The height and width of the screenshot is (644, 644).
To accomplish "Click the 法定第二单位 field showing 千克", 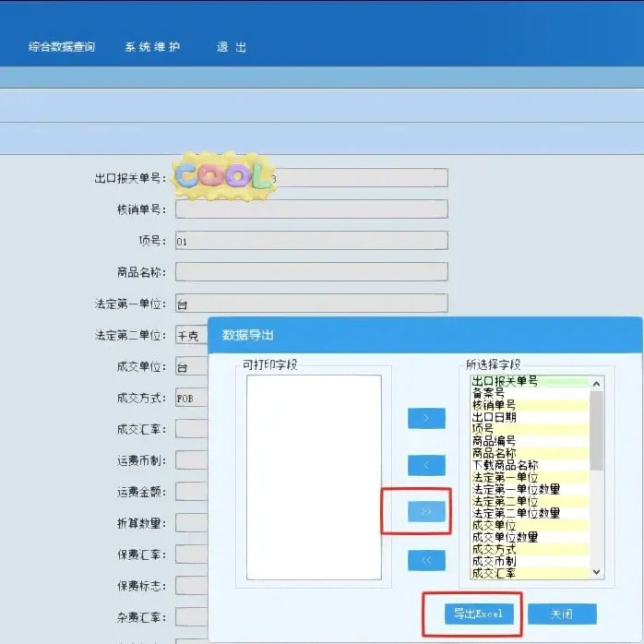I will pos(192,335).
